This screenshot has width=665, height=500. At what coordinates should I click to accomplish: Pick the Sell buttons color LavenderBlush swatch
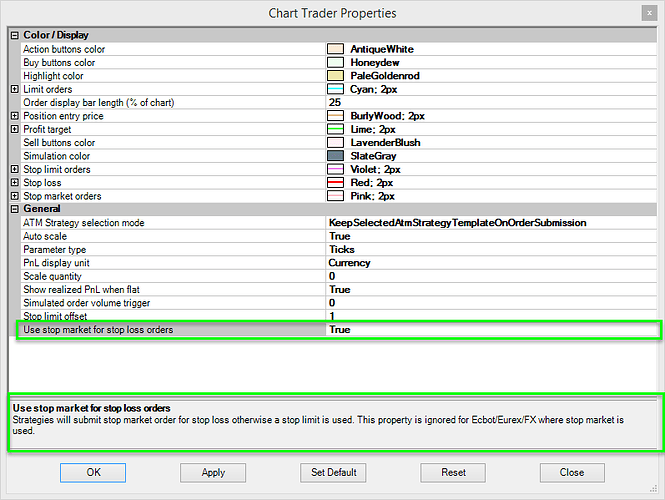click(x=335, y=143)
